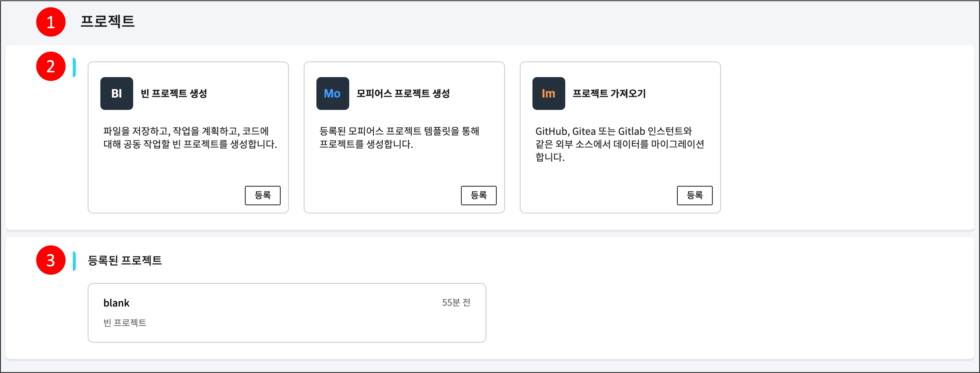The image size is (980, 373).
Task: Click the blank project creation description text
Action: point(190,138)
